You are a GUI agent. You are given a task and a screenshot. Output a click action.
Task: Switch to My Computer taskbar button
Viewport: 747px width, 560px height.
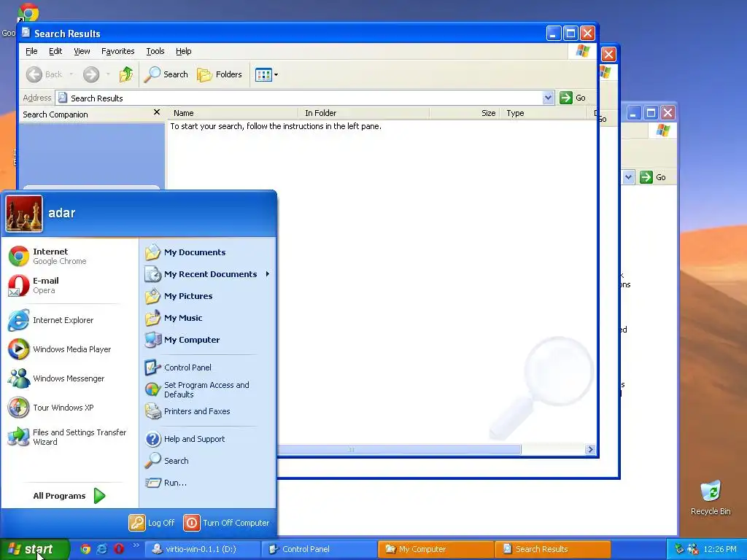click(436, 549)
